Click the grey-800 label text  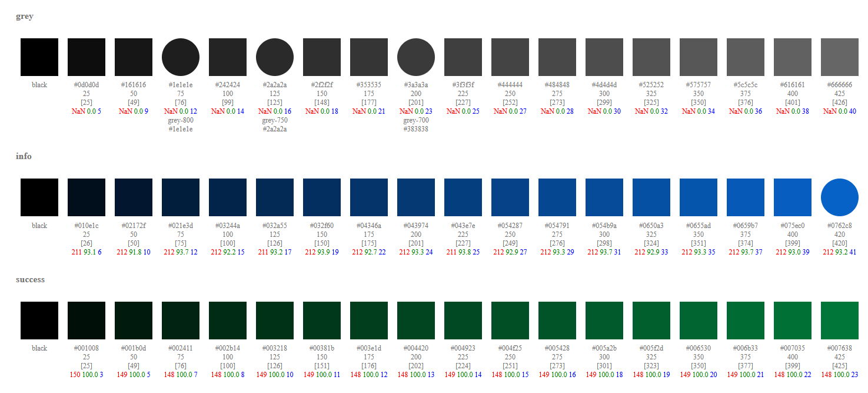point(181,120)
